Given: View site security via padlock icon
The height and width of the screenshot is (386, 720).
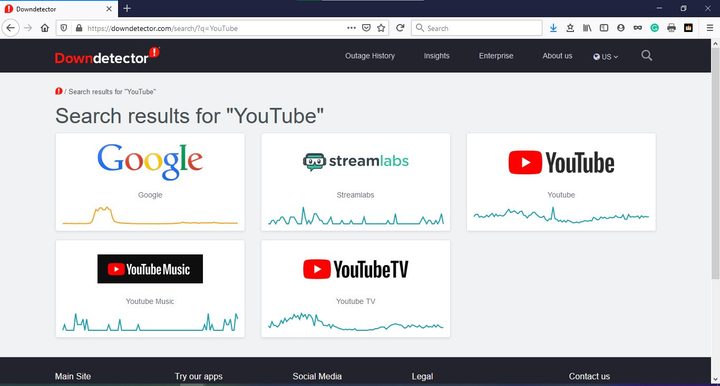Looking at the screenshot, I should click(79, 28).
